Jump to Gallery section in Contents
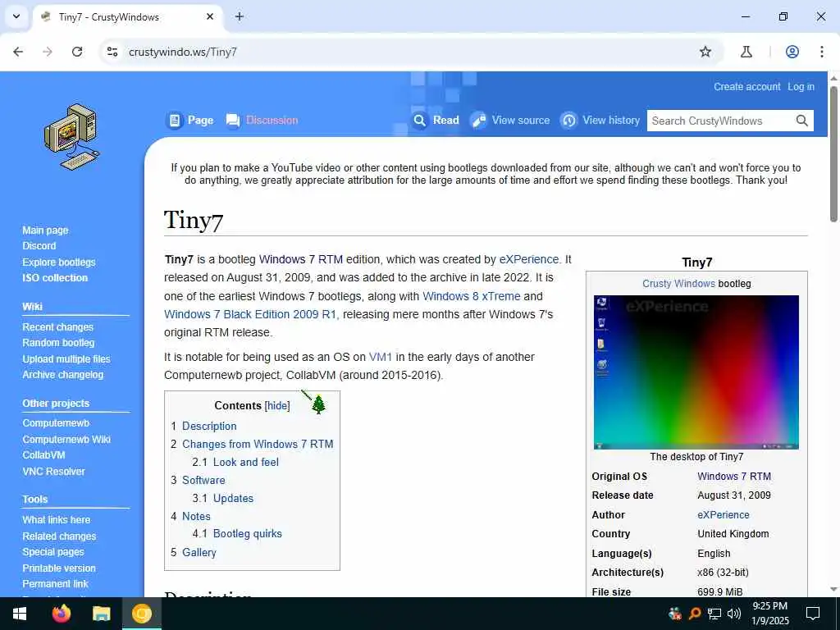This screenshot has height=630, width=840. (x=199, y=552)
